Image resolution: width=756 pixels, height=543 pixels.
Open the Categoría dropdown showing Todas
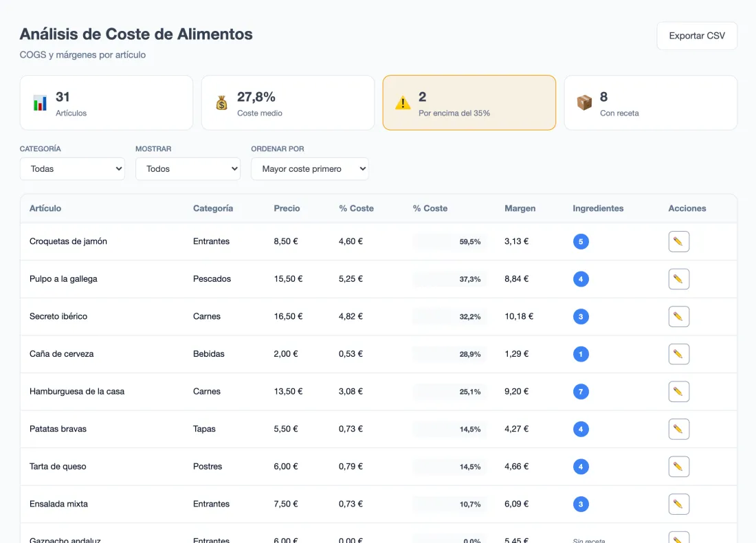(x=72, y=169)
